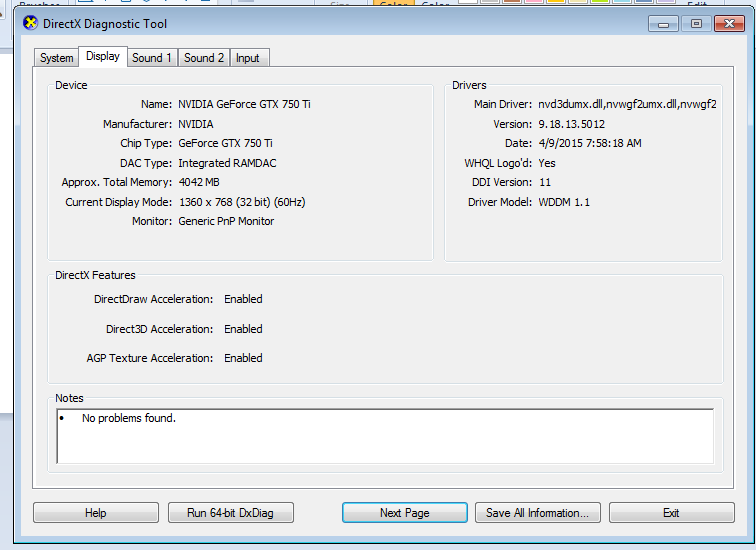Screen dimensions: 756x550
Task: Click the Drivers group heading
Action: click(469, 85)
